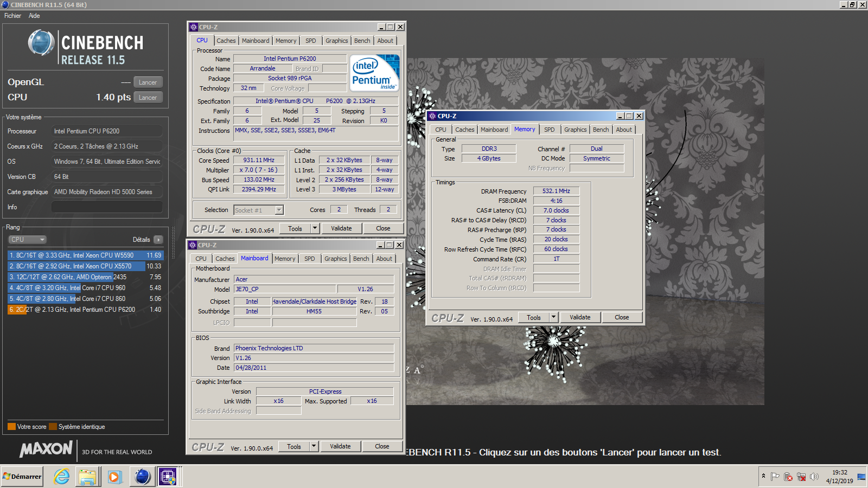Select ranking row AMD Opteron 2435
The image size is (868, 488).
(85, 277)
